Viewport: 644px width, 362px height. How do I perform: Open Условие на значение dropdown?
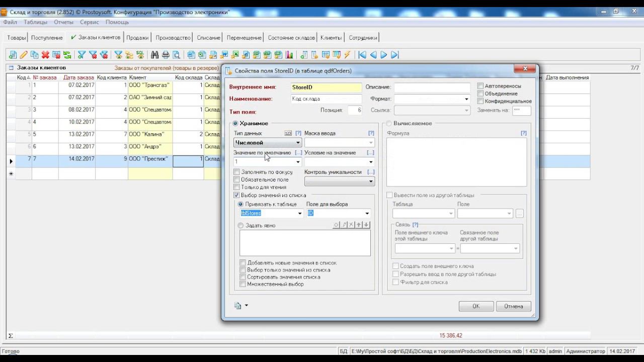(371, 162)
